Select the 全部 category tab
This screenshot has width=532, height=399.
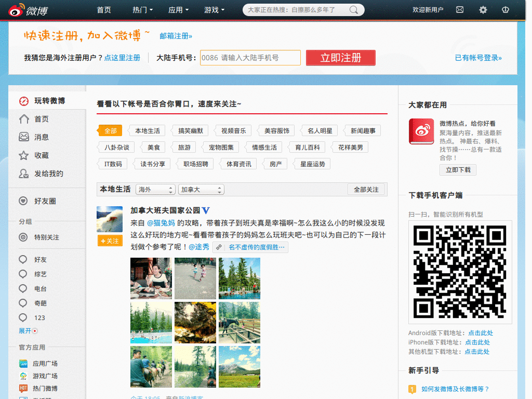pos(109,130)
